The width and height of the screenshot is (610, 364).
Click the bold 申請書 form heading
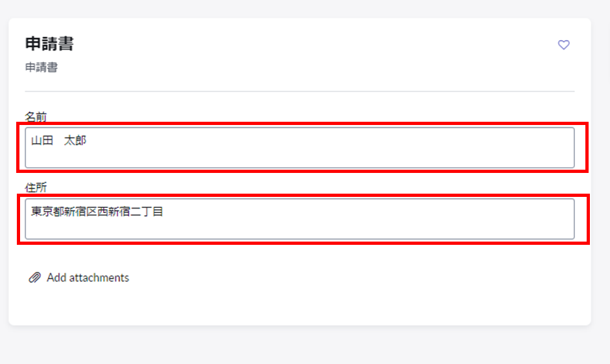(x=49, y=43)
